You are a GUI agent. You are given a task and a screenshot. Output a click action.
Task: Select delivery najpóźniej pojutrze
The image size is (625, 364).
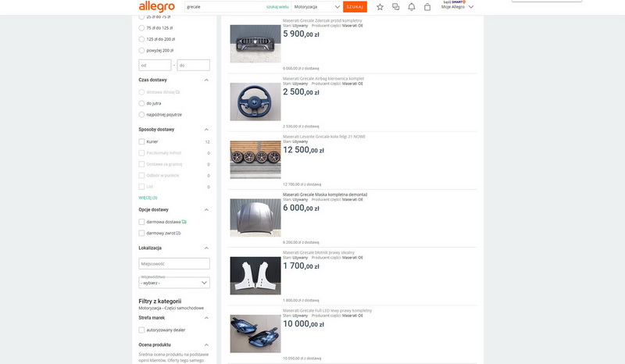141,114
